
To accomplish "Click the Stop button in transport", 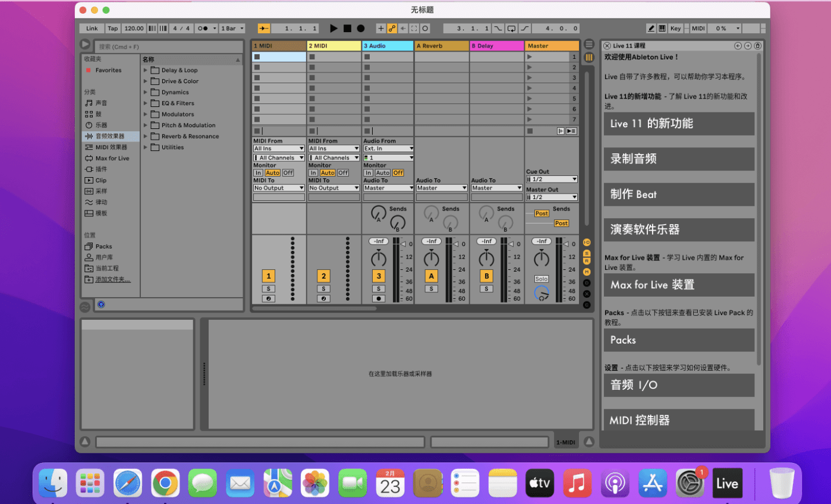I will click(x=347, y=29).
